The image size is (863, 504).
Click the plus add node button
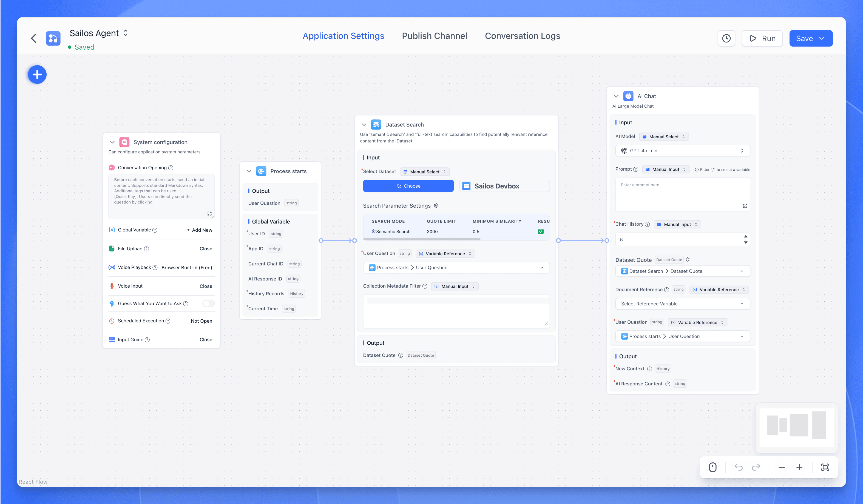pyautogui.click(x=37, y=75)
